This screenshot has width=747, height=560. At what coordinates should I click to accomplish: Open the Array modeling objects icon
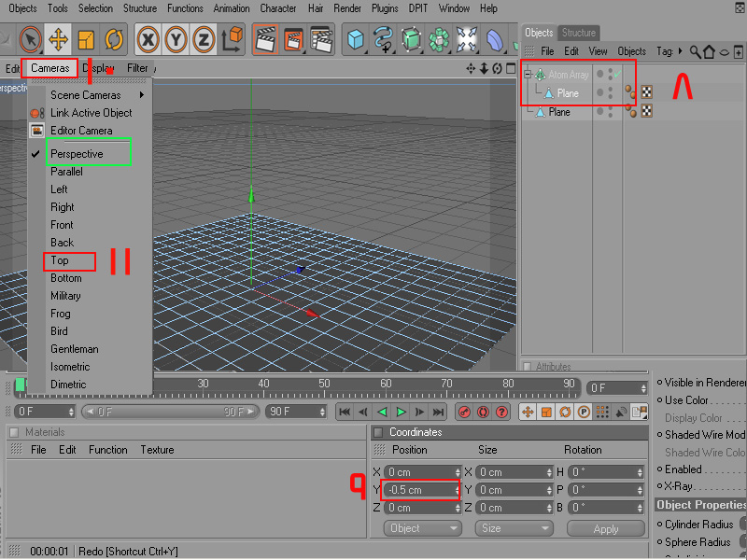click(x=439, y=39)
